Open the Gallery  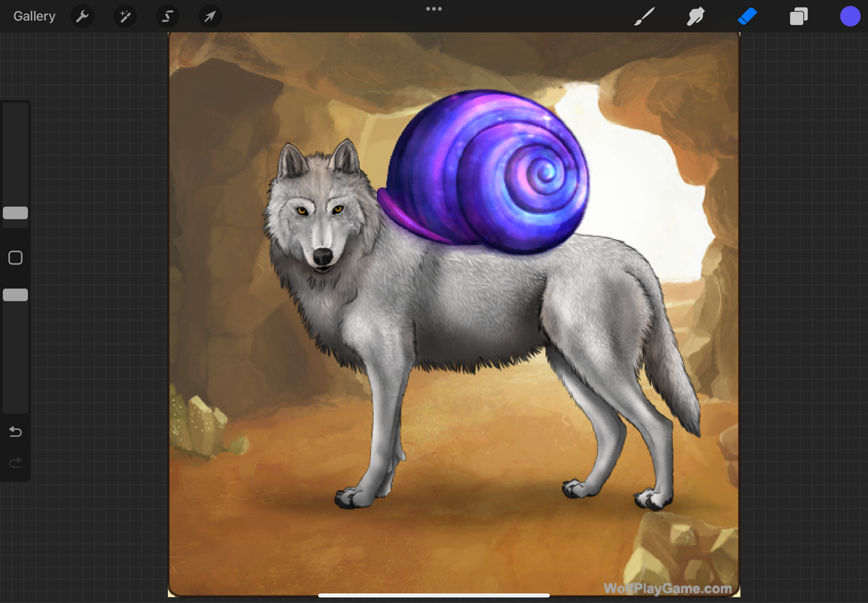pyautogui.click(x=35, y=16)
